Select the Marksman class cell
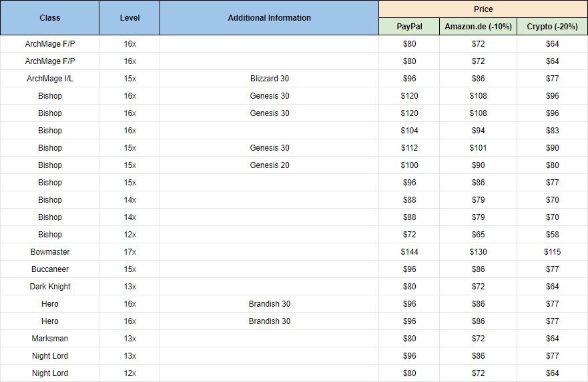This screenshot has height=382, width=588. click(x=50, y=339)
